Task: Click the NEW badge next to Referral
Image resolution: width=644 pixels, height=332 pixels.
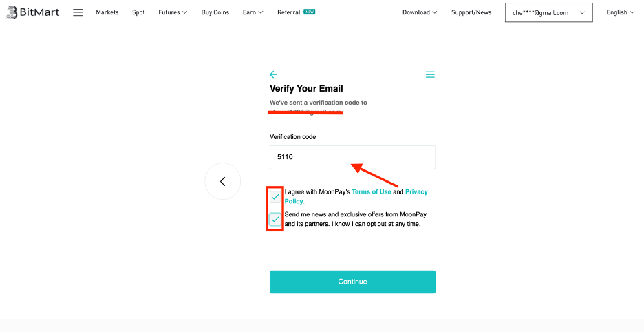Action: pyautogui.click(x=309, y=12)
